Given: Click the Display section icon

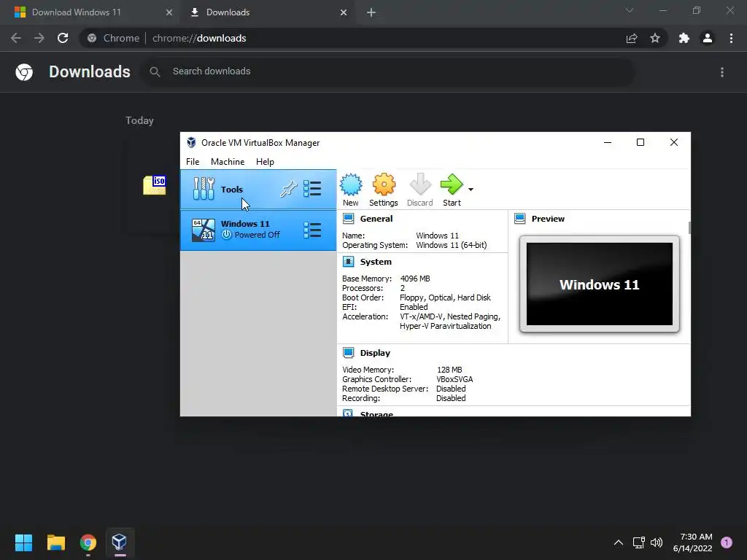Looking at the screenshot, I should coord(348,353).
